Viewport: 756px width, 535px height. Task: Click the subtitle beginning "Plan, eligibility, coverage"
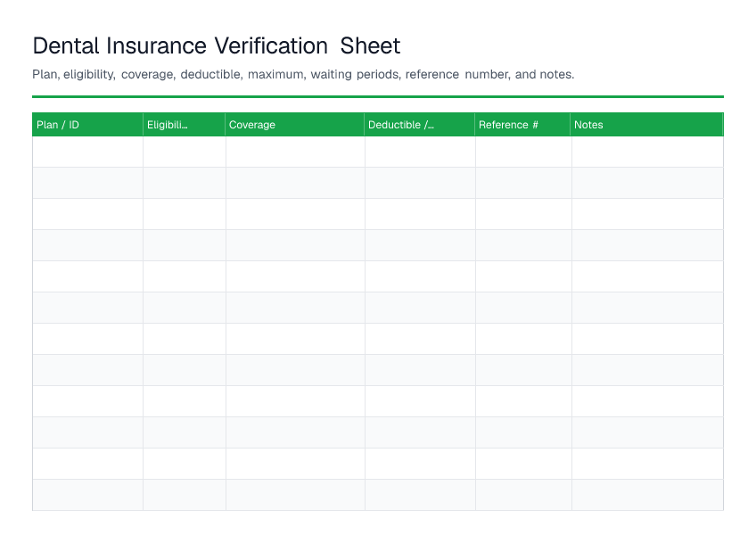[x=303, y=74]
